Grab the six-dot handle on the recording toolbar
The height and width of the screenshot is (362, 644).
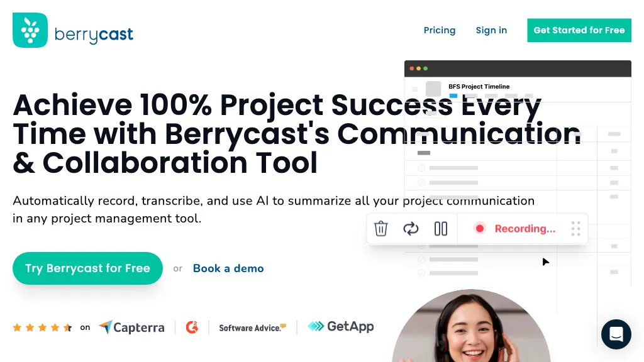(575, 228)
